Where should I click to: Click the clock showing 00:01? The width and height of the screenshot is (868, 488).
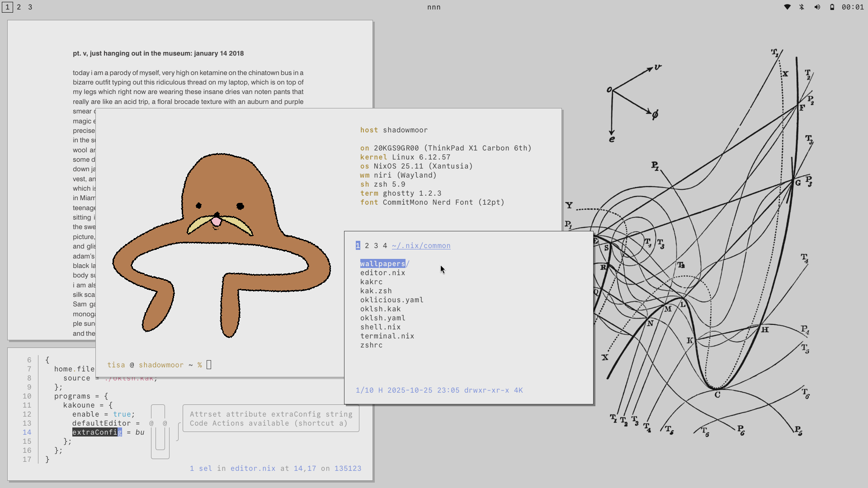pyautogui.click(x=853, y=7)
